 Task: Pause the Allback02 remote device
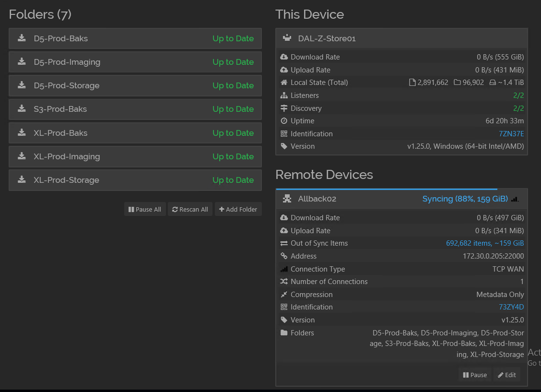point(475,375)
